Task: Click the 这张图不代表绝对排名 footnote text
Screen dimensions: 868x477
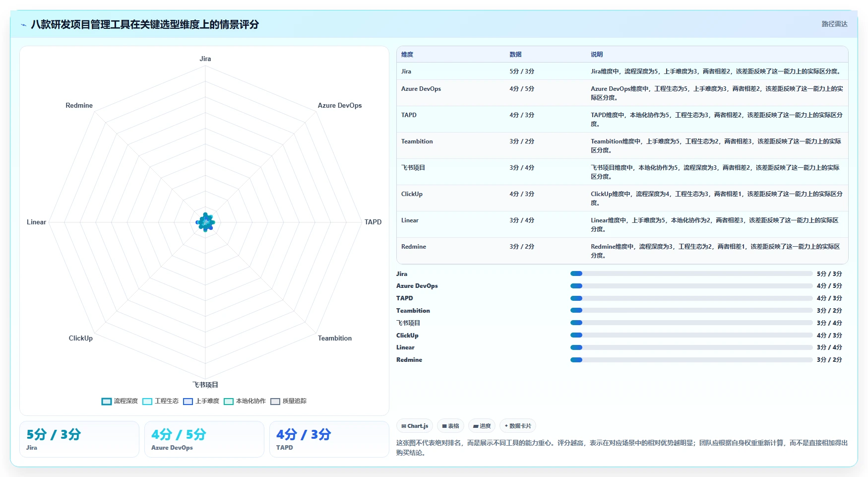Action: pos(622,448)
